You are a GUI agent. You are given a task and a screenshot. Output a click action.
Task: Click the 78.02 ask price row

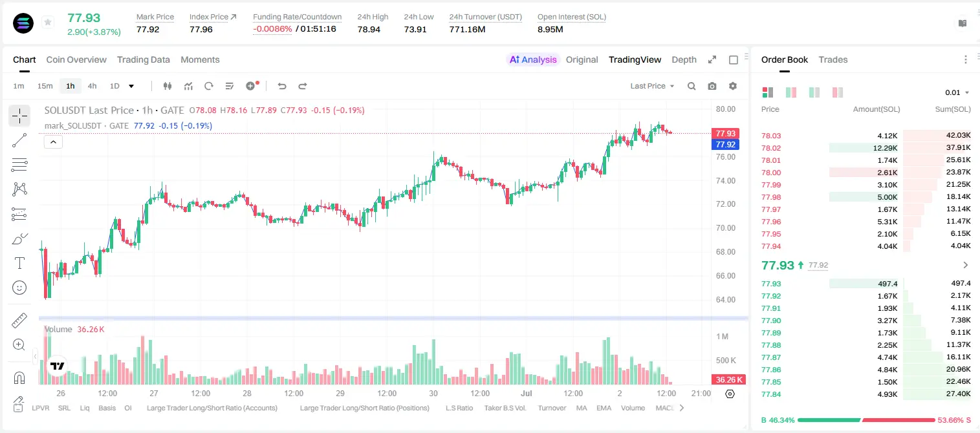tap(866, 148)
